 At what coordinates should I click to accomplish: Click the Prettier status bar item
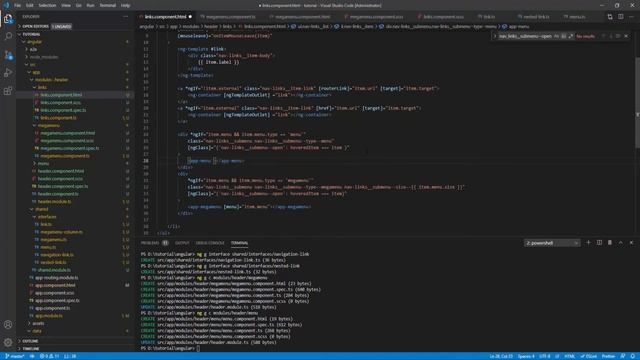tap(608, 356)
